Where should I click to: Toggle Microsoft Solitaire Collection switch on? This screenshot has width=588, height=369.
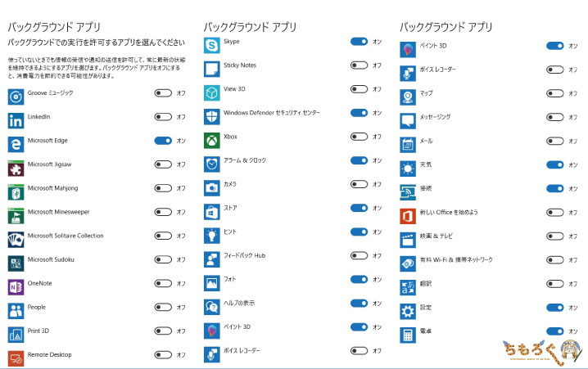point(163,236)
